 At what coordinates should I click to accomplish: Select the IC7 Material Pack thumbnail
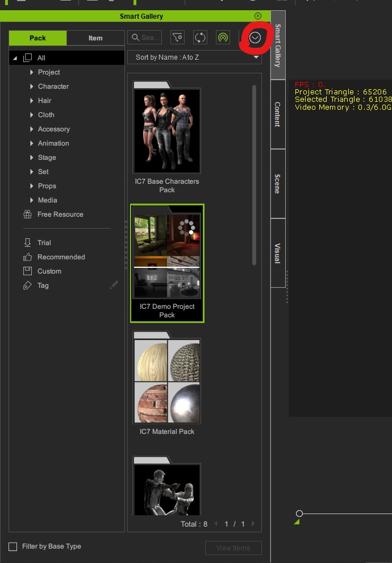(167, 382)
